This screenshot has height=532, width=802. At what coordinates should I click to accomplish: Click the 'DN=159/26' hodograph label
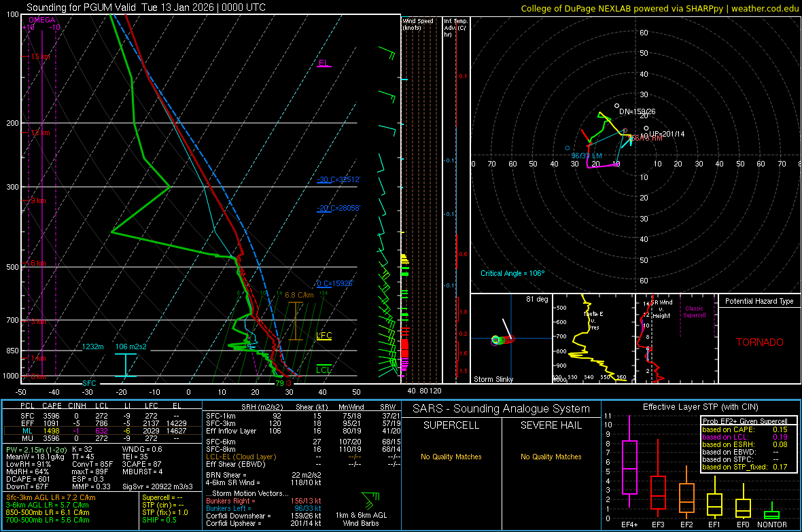[x=638, y=111]
